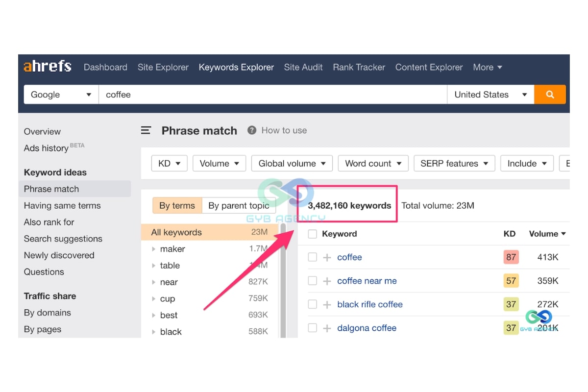Open By domains under Traffic share
The height and width of the screenshot is (392, 588).
pos(48,313)
